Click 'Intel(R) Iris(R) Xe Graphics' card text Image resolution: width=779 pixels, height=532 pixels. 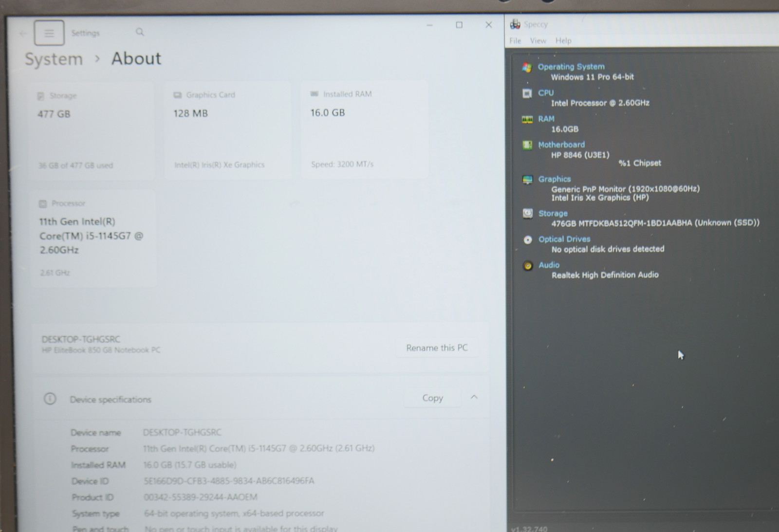(x=219, y=165)
